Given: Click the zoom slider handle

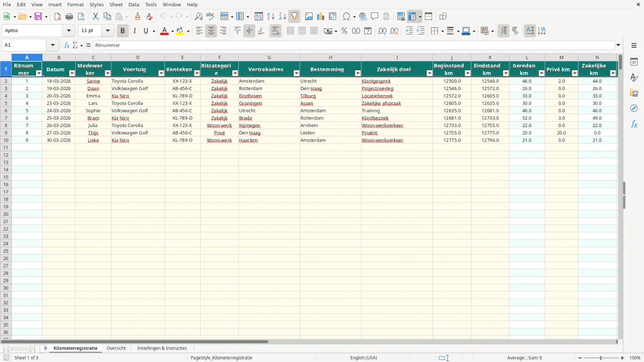Looking at the screenshot, I should tap(601, 358).
